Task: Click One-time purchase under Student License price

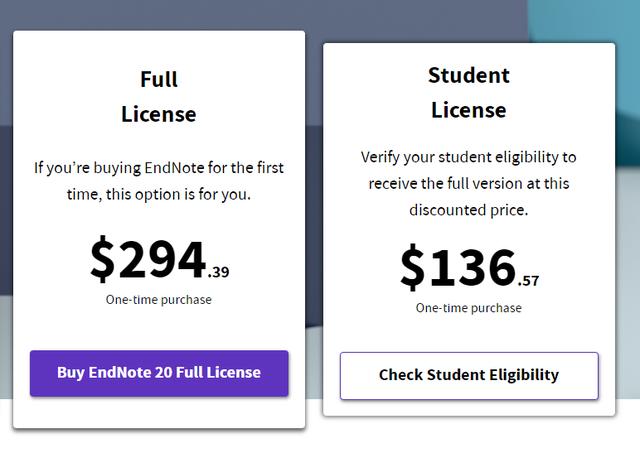Action: [x=469, y=308]
